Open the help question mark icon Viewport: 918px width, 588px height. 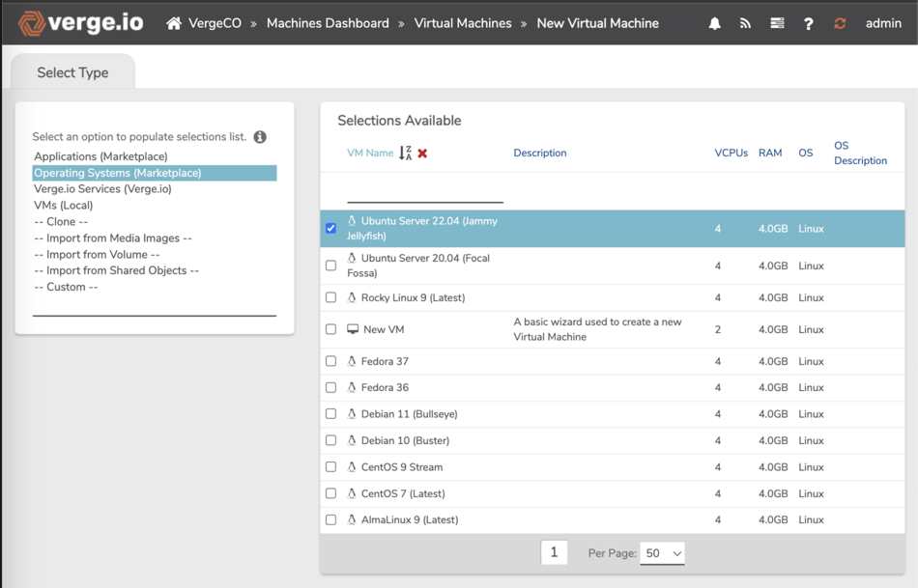pyautogui.click(x=809, y=23)
